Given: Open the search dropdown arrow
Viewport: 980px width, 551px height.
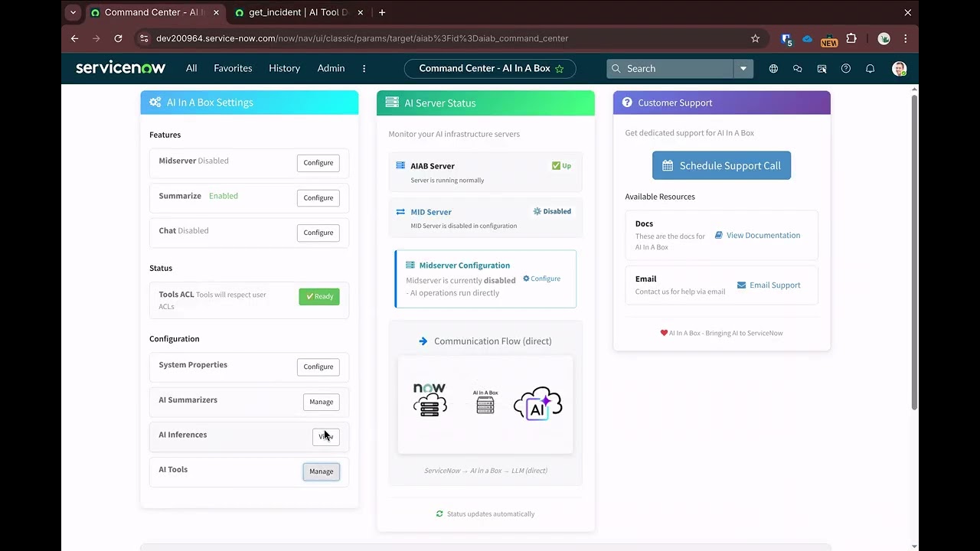Looking at the screenshot, I should (743, 68).
